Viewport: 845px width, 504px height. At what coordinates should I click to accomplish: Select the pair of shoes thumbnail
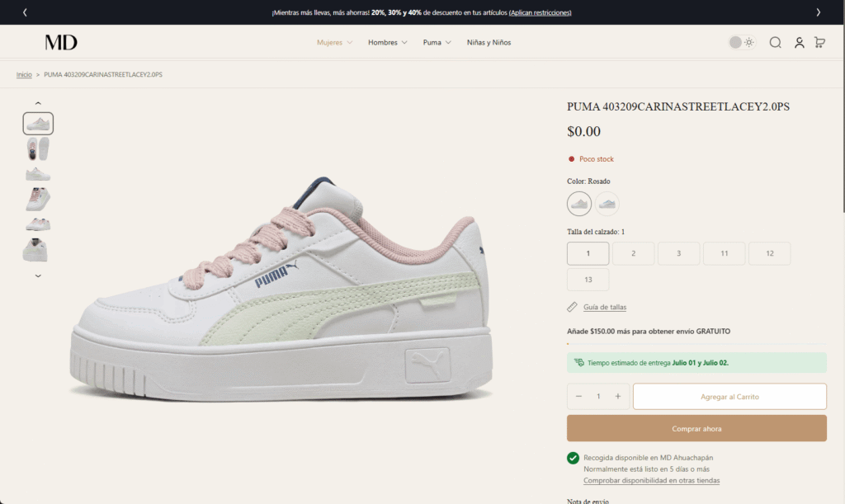[38, 224]
